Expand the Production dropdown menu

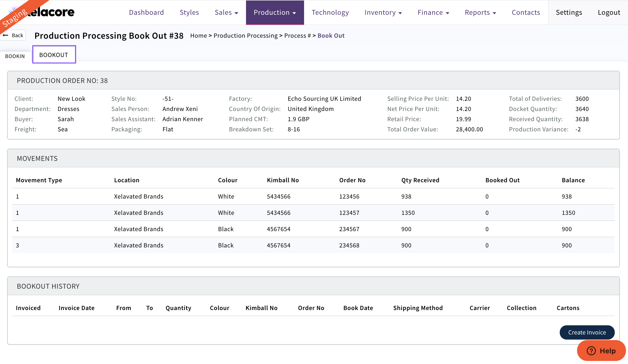click(275, 12)
